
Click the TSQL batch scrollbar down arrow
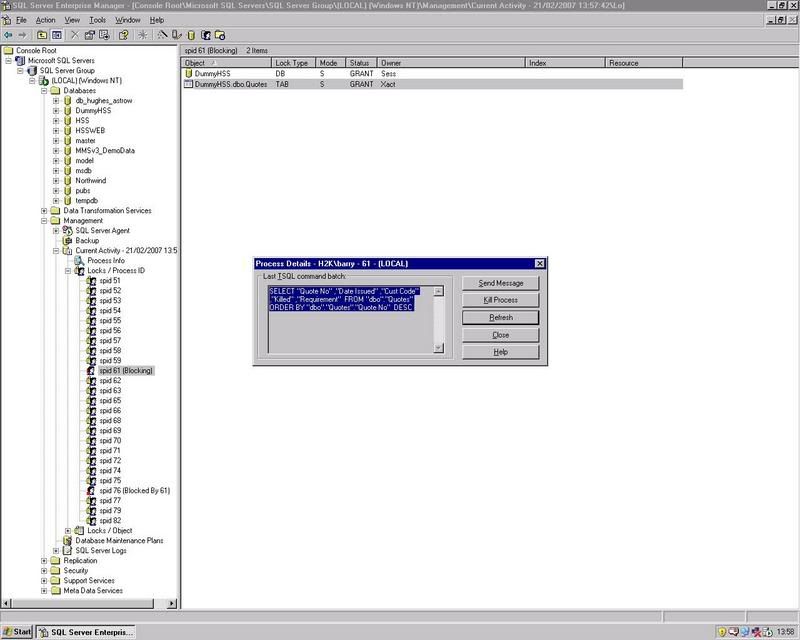click(x=439, y=348)
